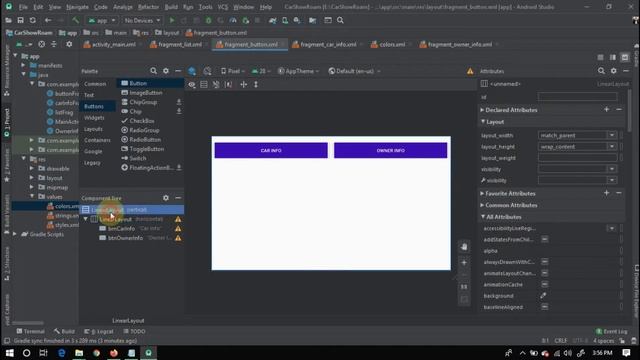Open the VCS menu
Viewport: 640px width, 360px height.
[222, 7]
